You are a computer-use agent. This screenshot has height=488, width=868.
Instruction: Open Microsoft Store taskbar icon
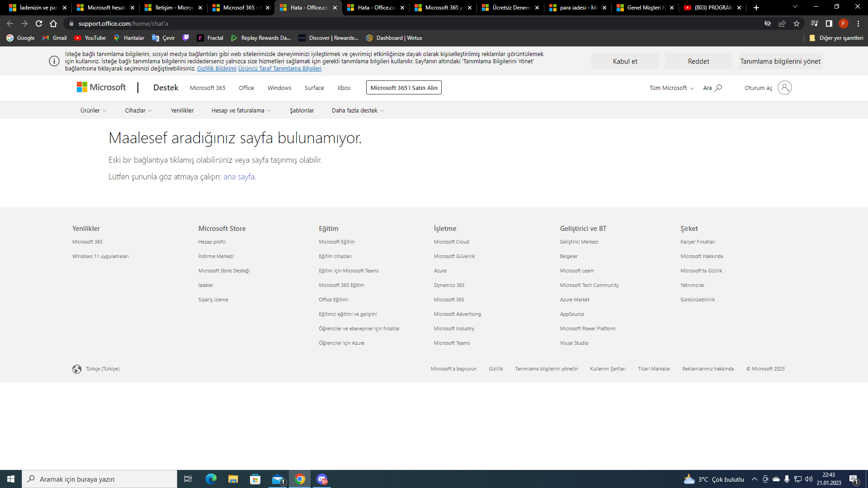(x=255, y=479)
